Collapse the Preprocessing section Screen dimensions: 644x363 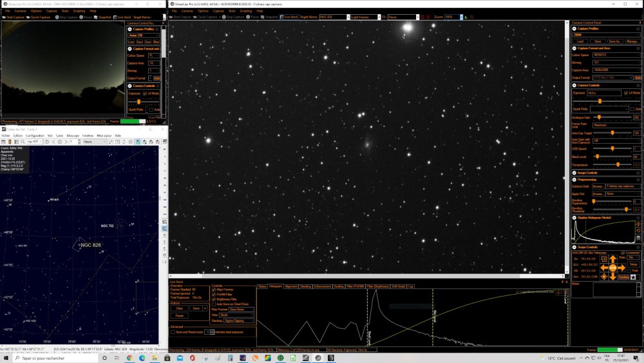click(x=574, y=180)
